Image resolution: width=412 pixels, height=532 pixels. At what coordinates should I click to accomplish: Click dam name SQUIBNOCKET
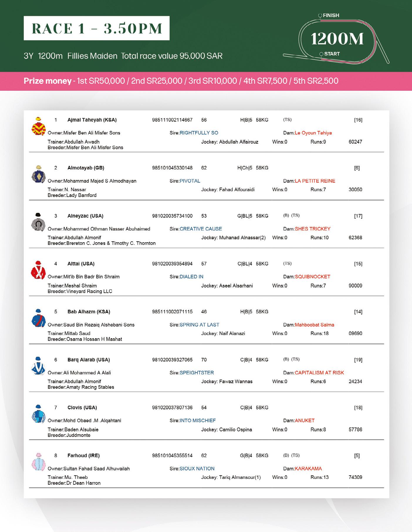coord(313,277)
